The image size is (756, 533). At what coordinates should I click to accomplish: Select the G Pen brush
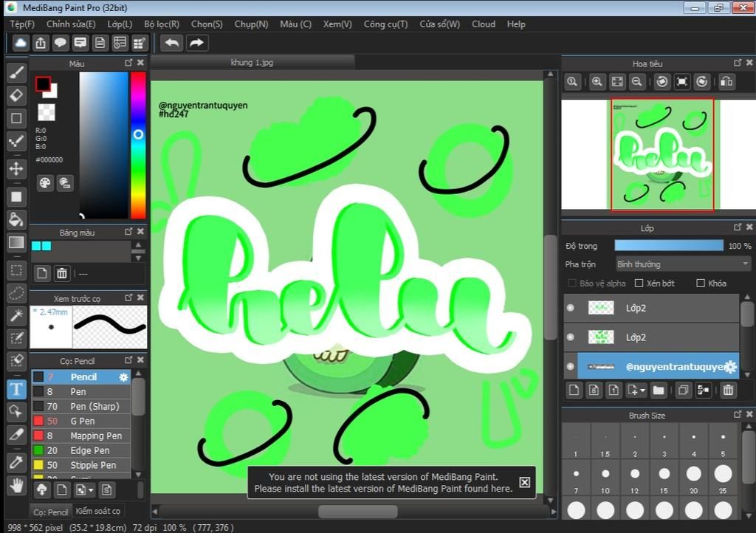[x=81, y=422]
